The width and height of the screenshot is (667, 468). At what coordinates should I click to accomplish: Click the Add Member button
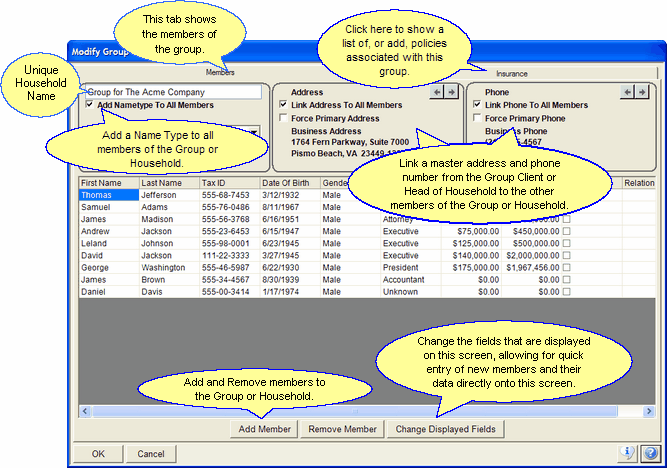coord(264,429)
